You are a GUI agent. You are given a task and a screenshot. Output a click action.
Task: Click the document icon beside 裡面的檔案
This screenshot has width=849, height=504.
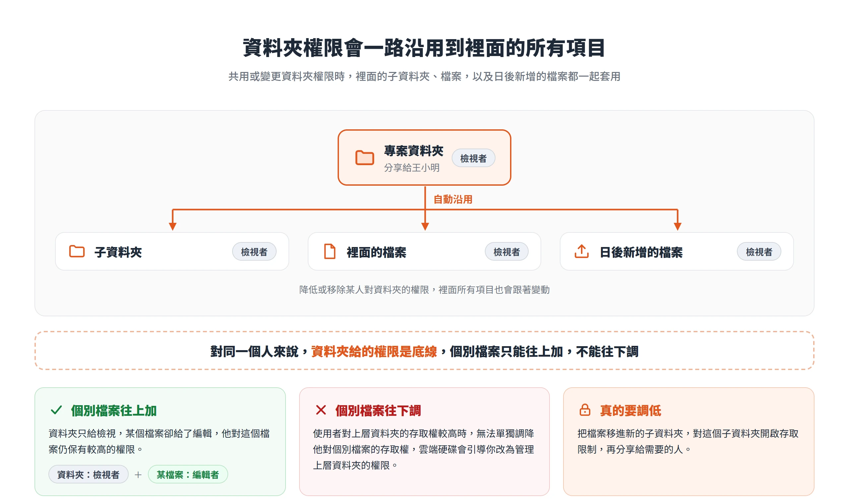click(329, 251)
